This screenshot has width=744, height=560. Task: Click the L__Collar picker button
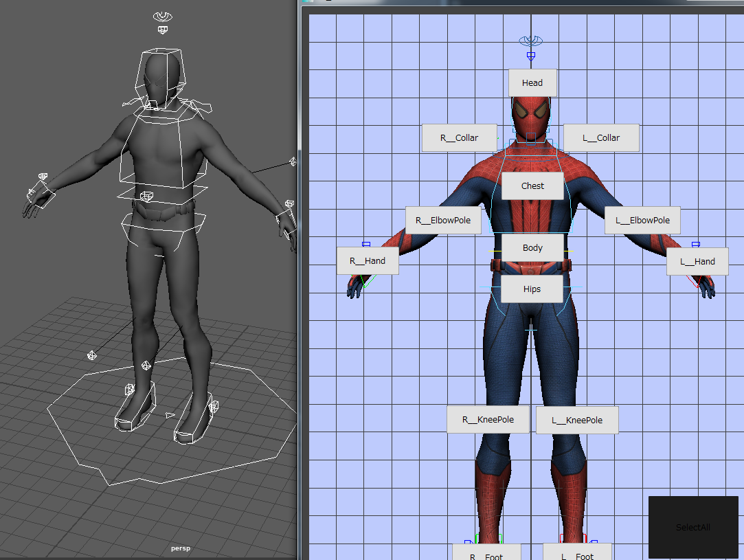tap(601, 138)
